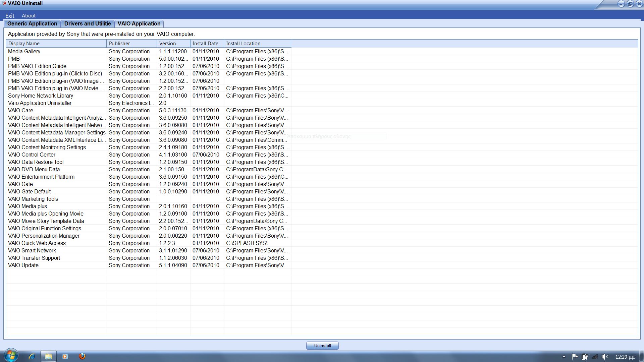Sort by Version column header
Screen dimensions: 644x362
(173, 44)
